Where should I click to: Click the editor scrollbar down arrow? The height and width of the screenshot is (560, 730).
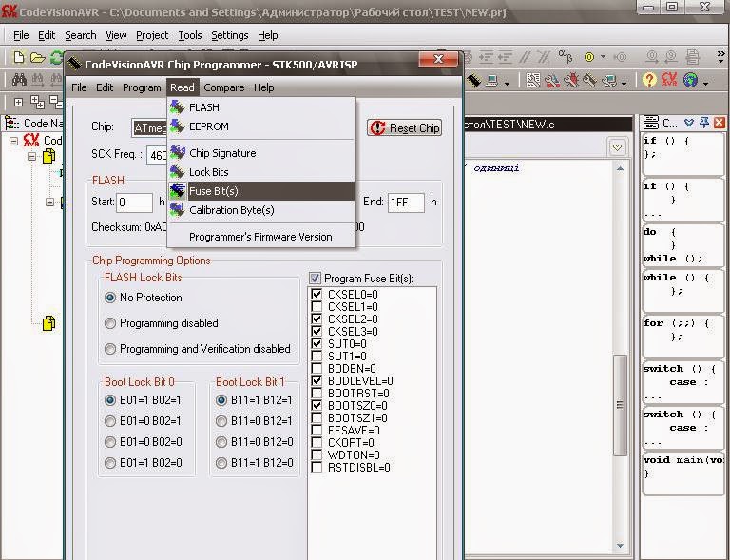(x=620, y=545)
